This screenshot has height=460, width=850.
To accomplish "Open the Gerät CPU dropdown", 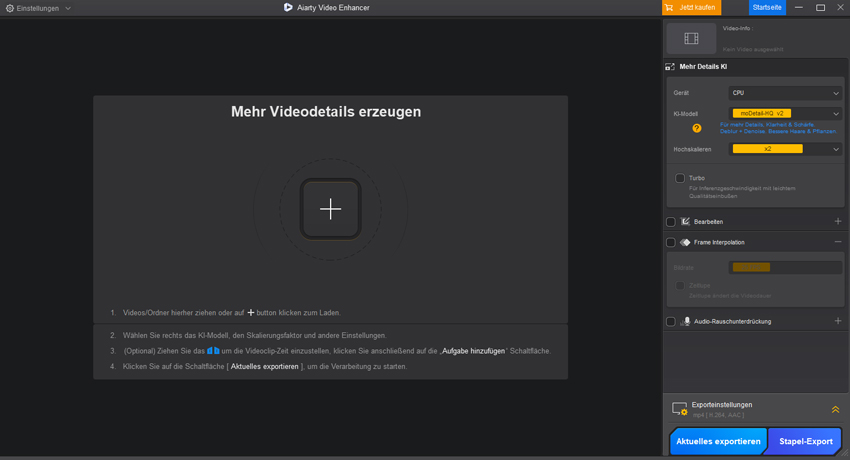I will click(x=785, y=93).
